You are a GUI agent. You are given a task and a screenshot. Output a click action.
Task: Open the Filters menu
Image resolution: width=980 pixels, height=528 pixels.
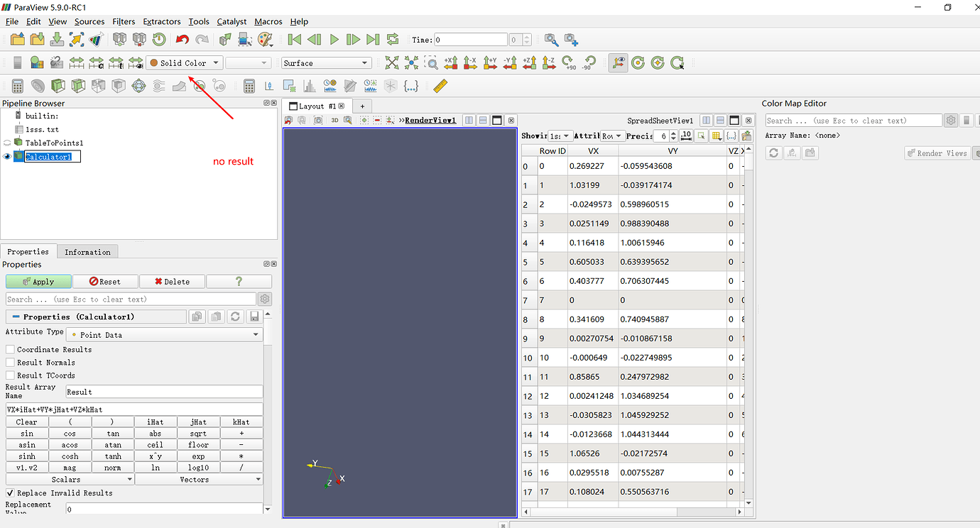pos(124,21)
